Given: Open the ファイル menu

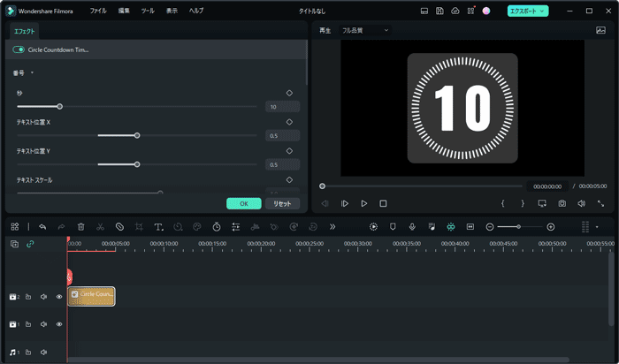Looking at the screenshot, I should coord(97,11).
